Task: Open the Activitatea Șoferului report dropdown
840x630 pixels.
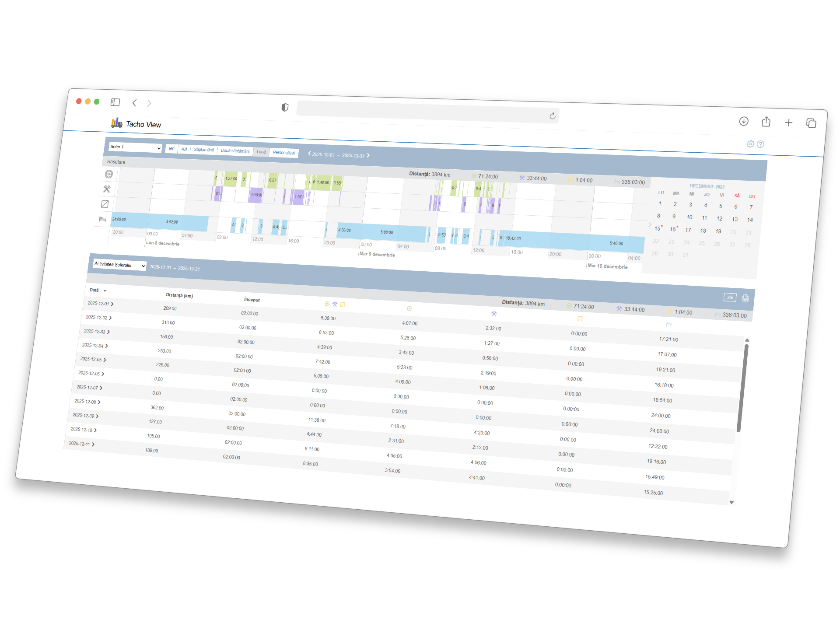Action: 119,265
